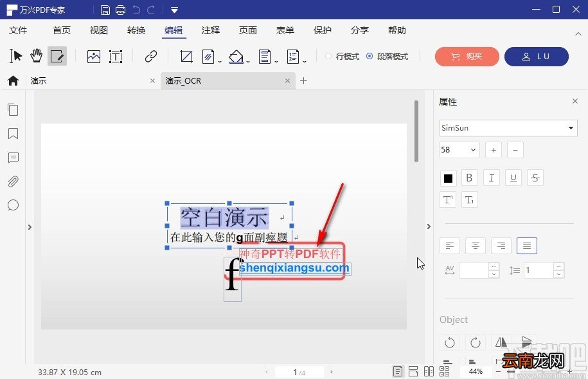Open the font size 58 dropdown
This screenshot has width=588, height=379.
click(459, 150)
